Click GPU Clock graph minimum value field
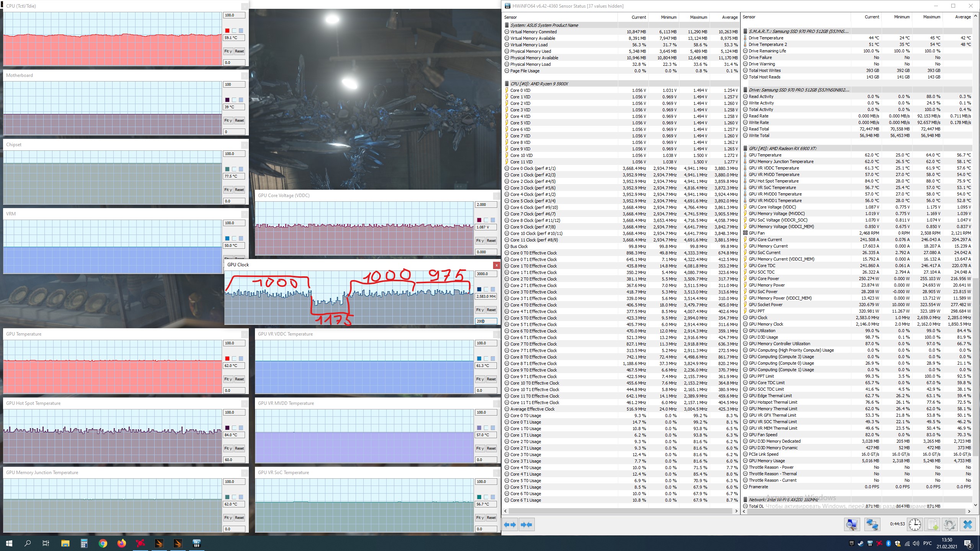 [x=485, y=321]
